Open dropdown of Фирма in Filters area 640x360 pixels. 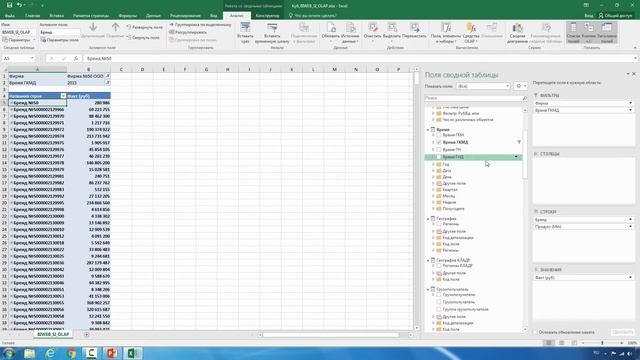coord(630,104)
